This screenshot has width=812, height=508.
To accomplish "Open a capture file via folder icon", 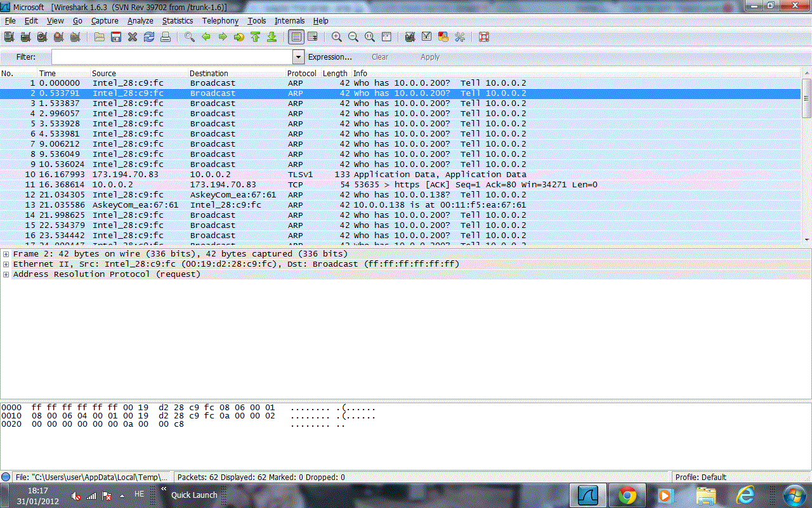I will pyautogui.click(x=100, y=37).
